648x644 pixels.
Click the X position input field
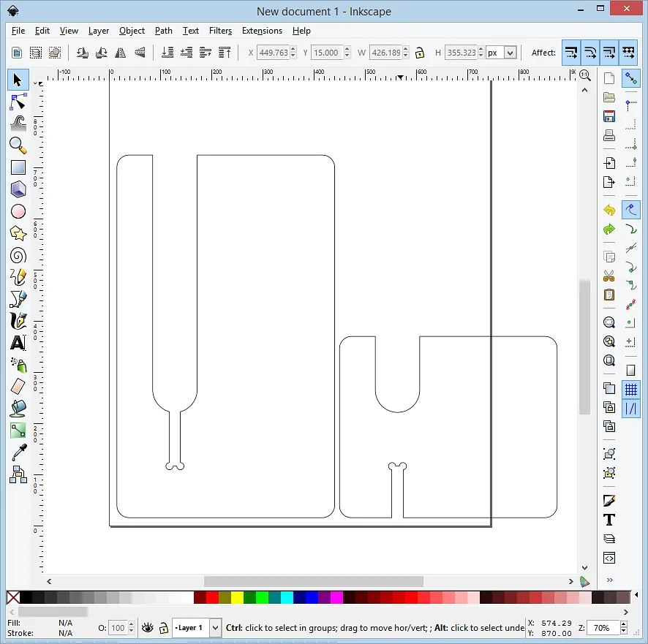tap(273, 53)
